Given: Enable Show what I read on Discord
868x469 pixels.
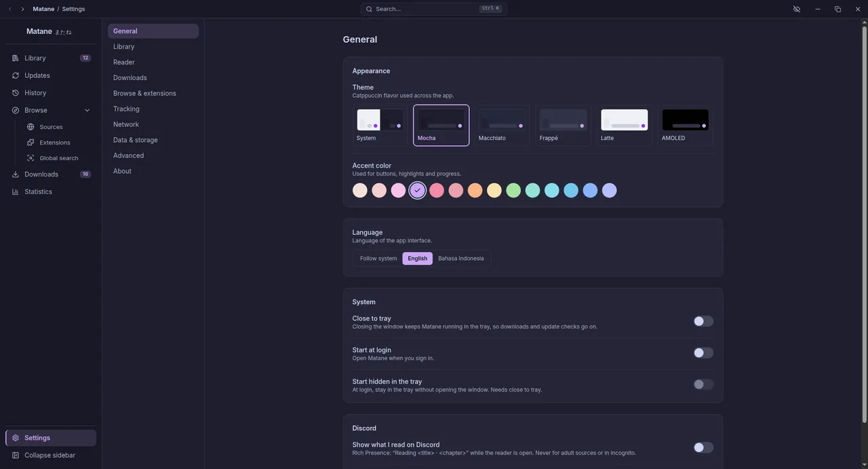Looking at the screenshot, I should click(703, 447).
